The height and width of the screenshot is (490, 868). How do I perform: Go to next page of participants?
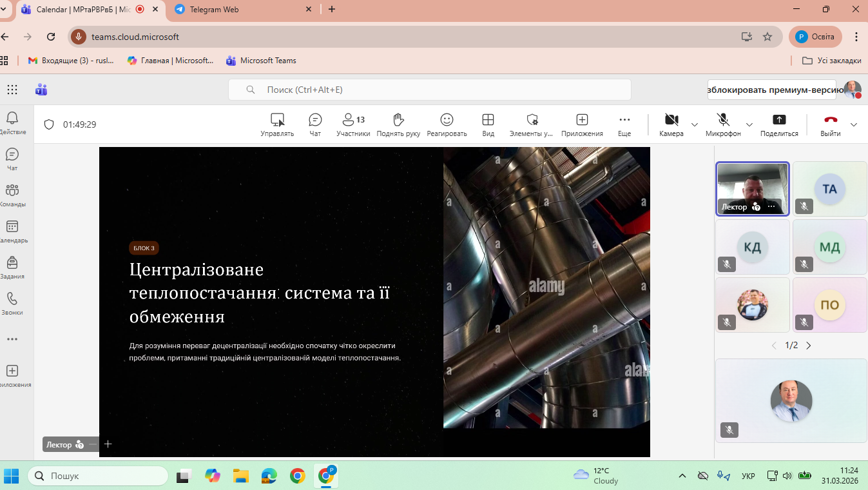coord(809,346)
